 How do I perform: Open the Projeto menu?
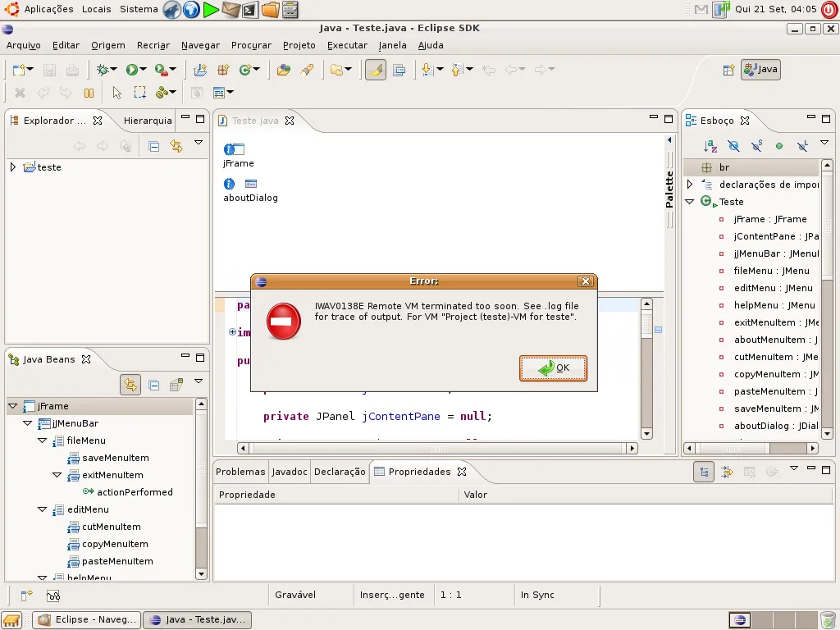[x=299, y=45]
